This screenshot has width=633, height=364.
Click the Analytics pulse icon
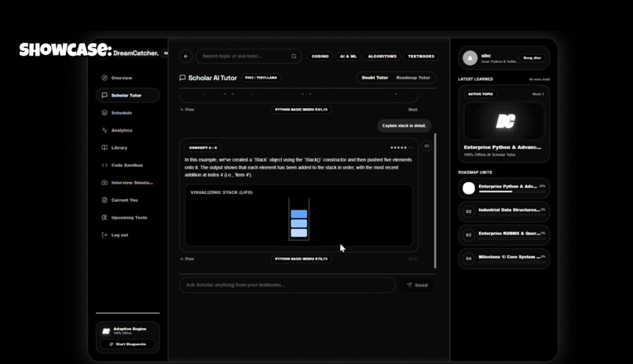point(104,130)
